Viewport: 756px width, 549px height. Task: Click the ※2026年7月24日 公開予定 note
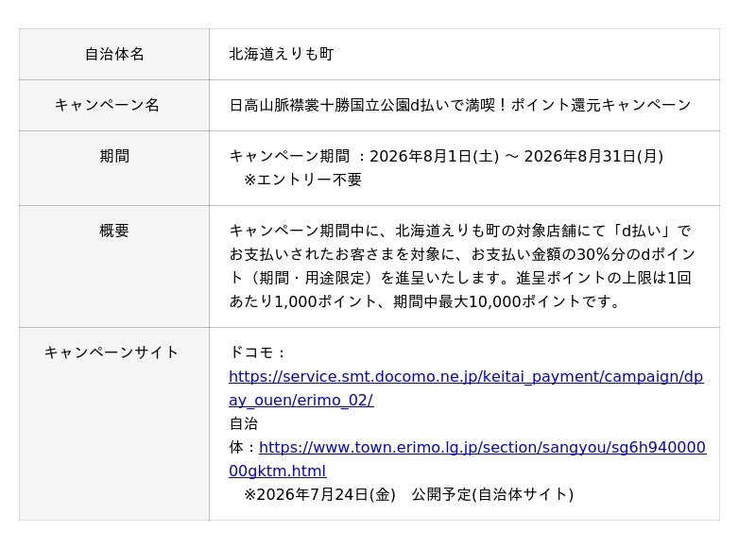pyautogui.click(x=409, y=494)
